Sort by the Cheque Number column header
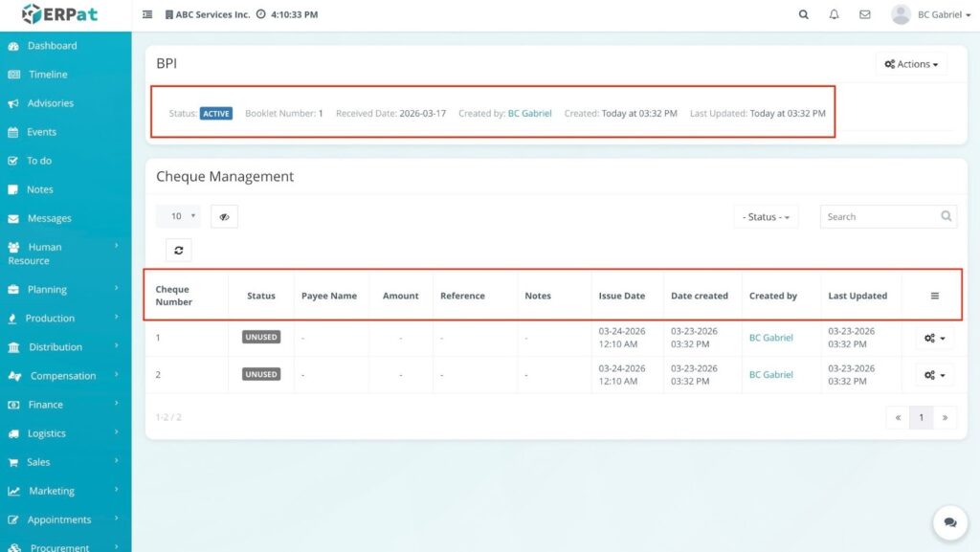 pos(174,296)
